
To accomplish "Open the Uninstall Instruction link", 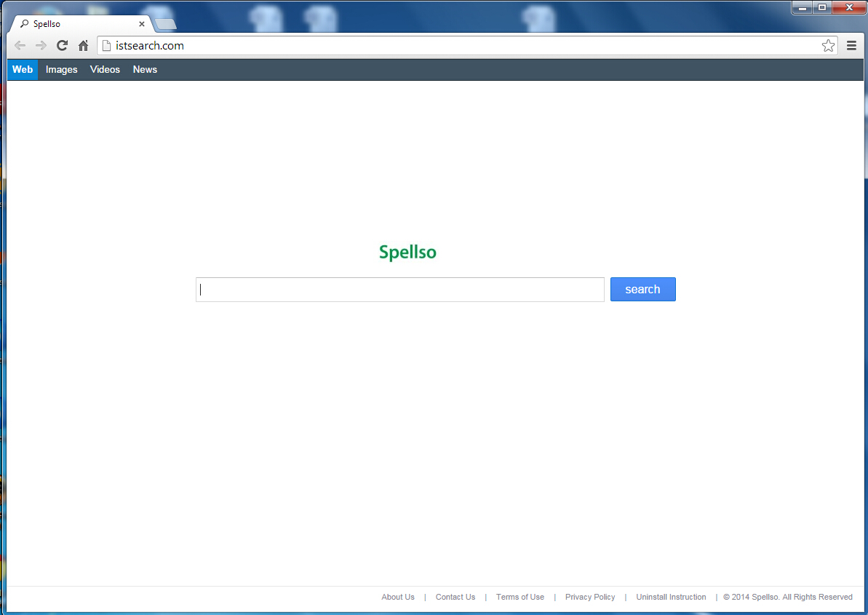I will (671, 597).
